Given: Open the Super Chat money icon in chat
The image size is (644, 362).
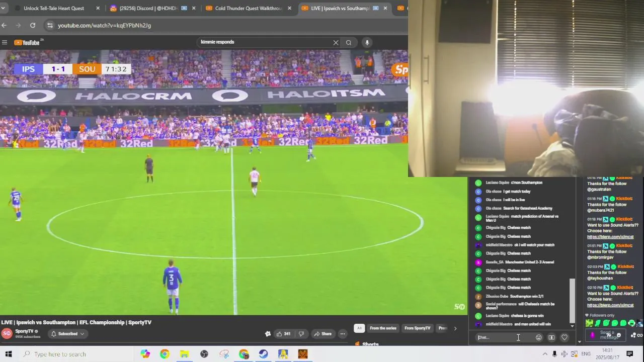Looking at the screenshot, I should click(x=551, y=337).
